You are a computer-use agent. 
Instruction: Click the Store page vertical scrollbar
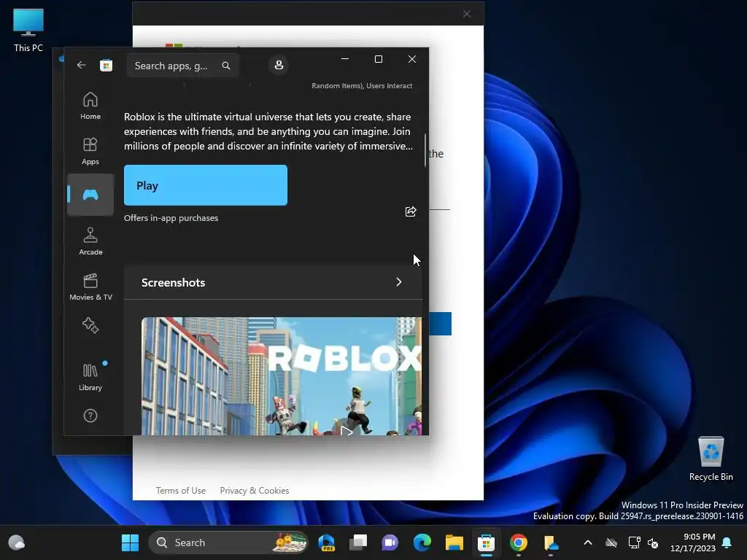(425, 150)
